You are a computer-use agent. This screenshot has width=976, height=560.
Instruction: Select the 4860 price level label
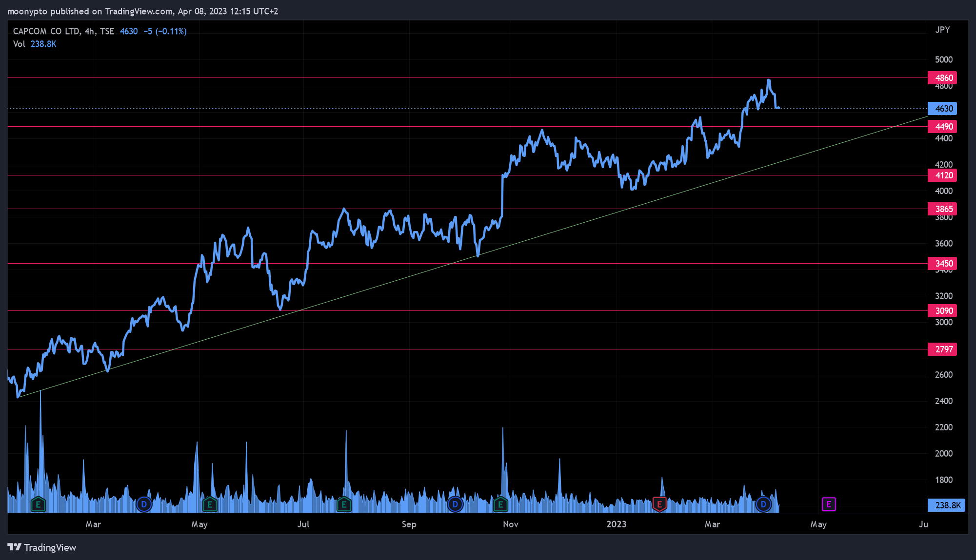click(942, 78)
